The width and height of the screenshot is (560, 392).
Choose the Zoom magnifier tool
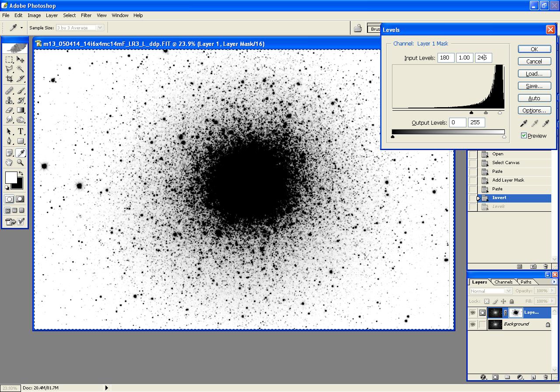pyautogui.click(x=21, y=163)
